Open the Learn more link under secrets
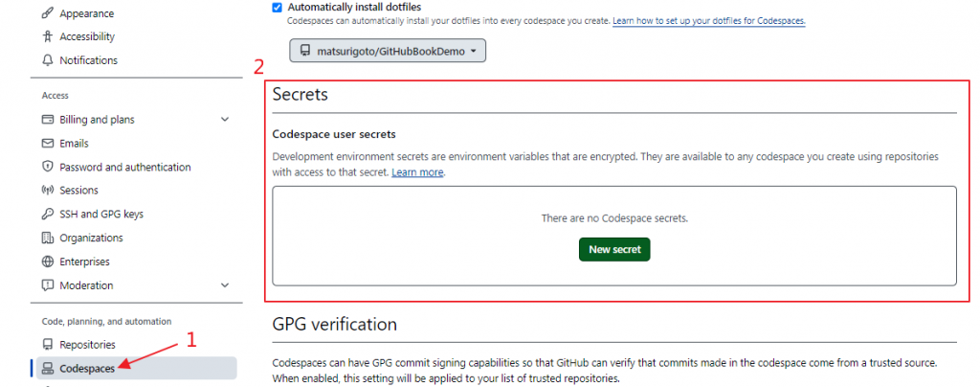The width and height of the screenshot is (980, 387). (417, 172)
